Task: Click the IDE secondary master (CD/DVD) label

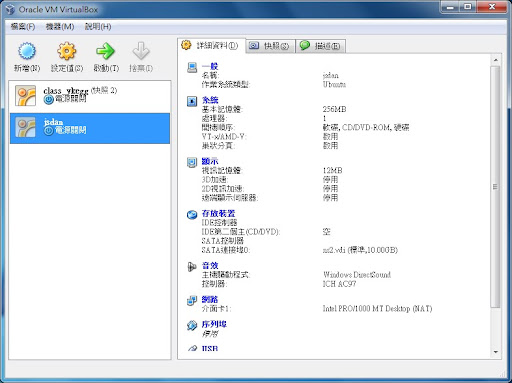Action: [241, 232]
